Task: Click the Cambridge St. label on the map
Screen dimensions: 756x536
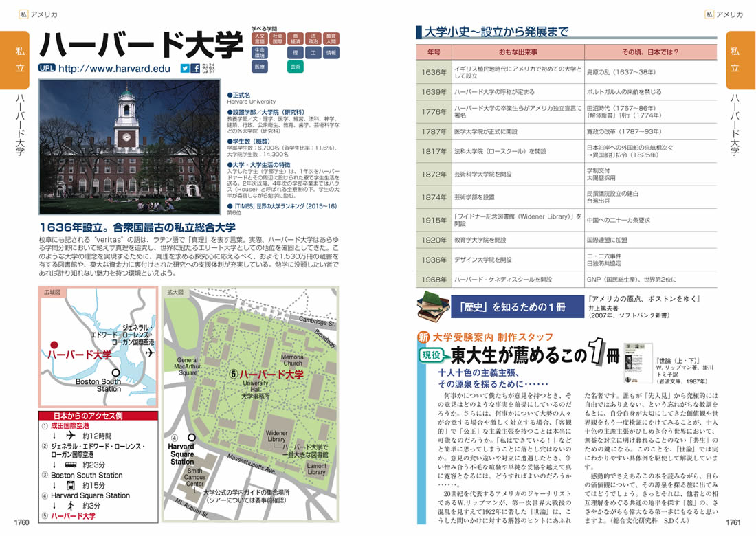Action: coord(316,321)
